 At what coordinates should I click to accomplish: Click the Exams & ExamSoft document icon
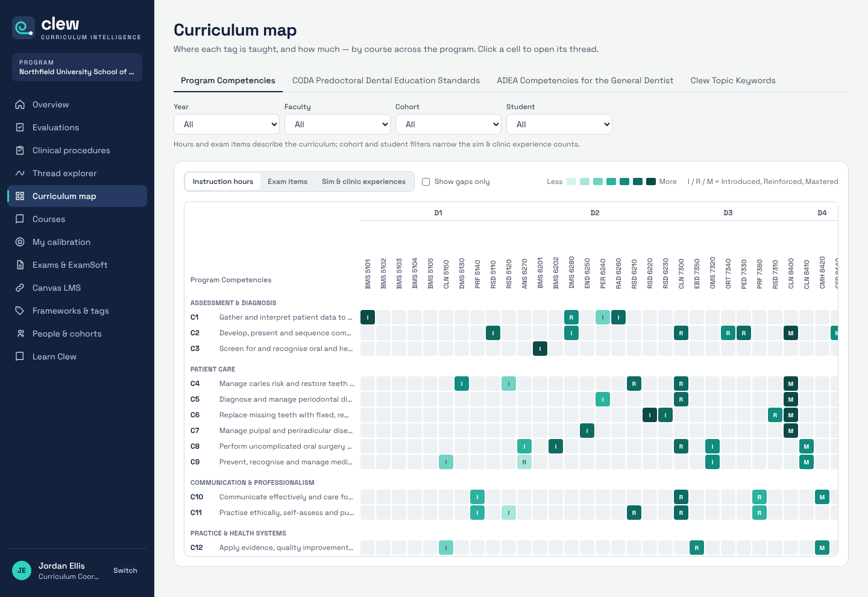pyautogui.click(x=20, y=265)
